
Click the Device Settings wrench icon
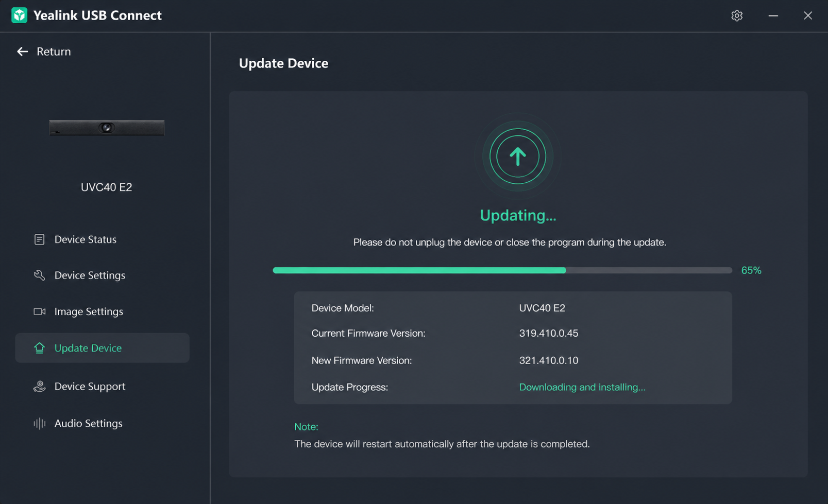click(x=39, y=275)
